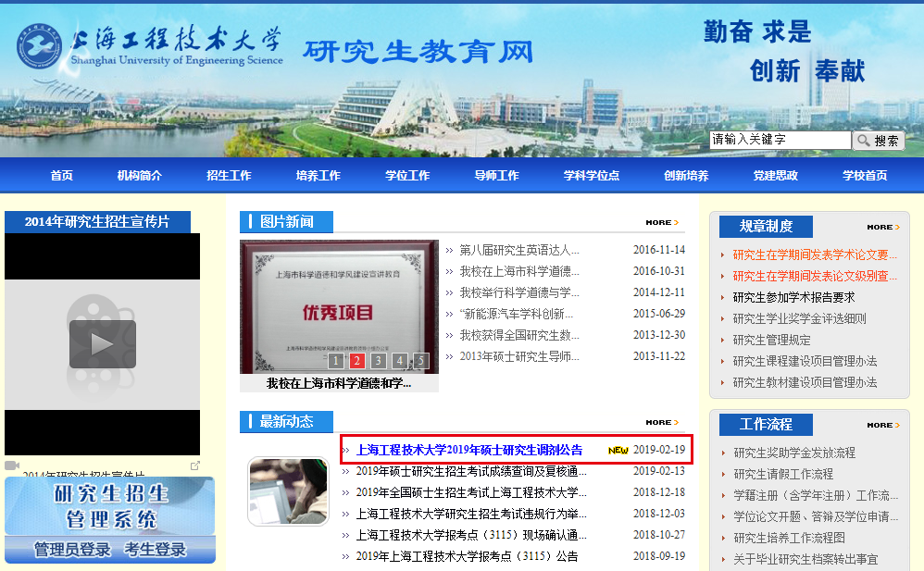Open 研究生教材建设项目管理办法
Image resolution: width=924 pixels, height=571 pixels.
pos(805,382)
